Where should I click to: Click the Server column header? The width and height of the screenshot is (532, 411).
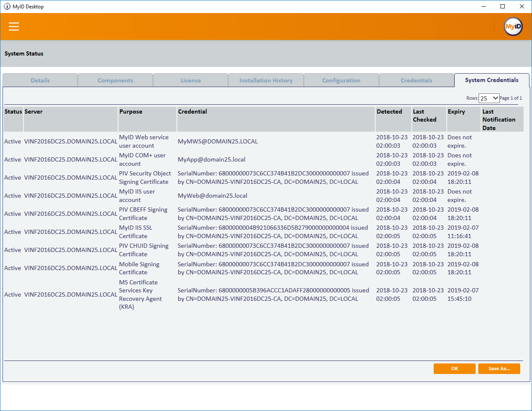point(34,111)
